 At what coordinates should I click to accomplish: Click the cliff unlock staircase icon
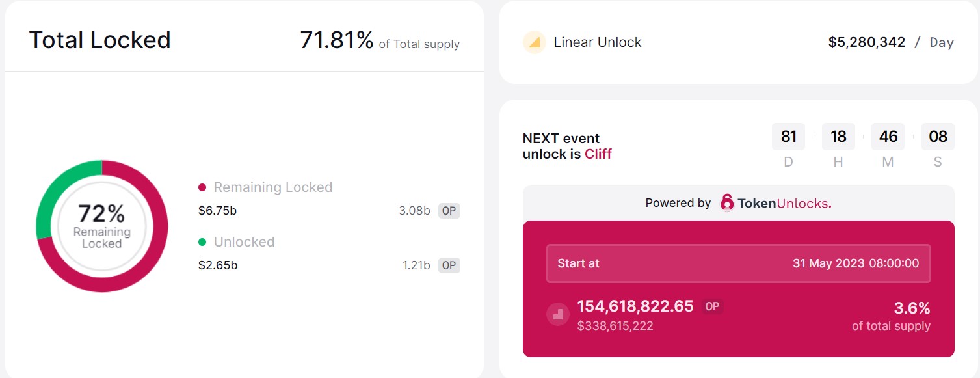click(x=557, y=315)
